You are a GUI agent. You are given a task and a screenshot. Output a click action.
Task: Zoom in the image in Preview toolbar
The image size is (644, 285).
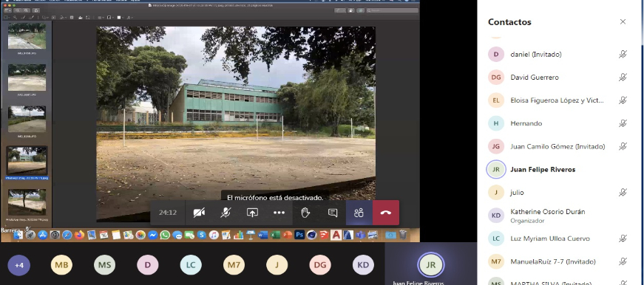[27, 10]
